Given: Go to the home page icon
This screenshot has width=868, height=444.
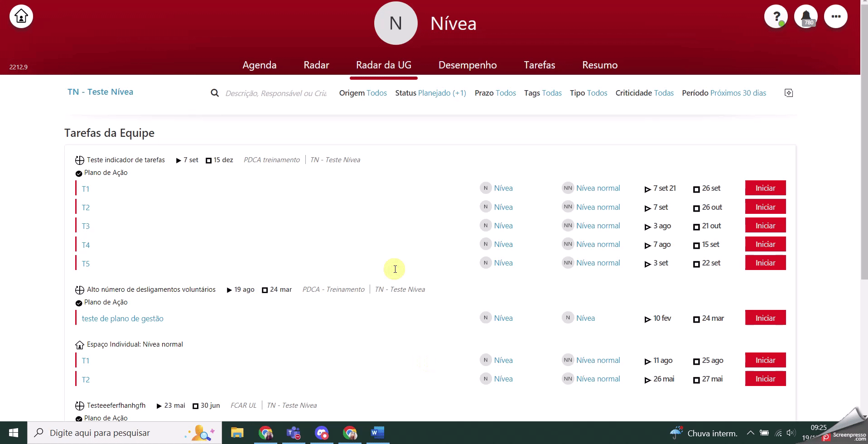Looking at the screenshot, I should [21, 16].
